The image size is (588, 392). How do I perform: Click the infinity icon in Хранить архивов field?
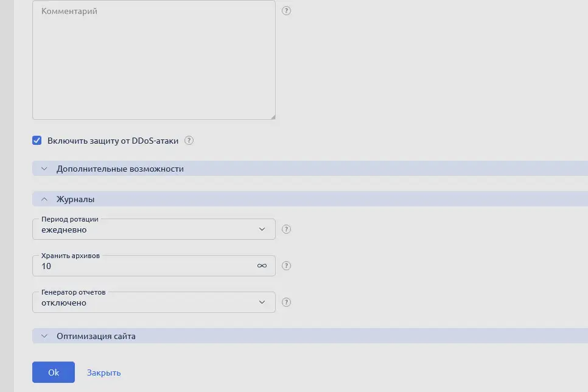pos(262,265)
